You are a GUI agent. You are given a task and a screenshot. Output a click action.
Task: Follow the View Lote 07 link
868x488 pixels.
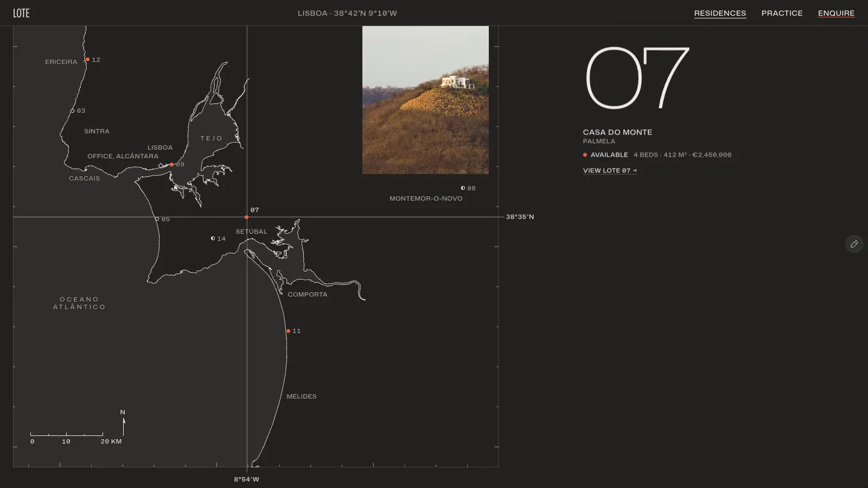coord(610,170)
